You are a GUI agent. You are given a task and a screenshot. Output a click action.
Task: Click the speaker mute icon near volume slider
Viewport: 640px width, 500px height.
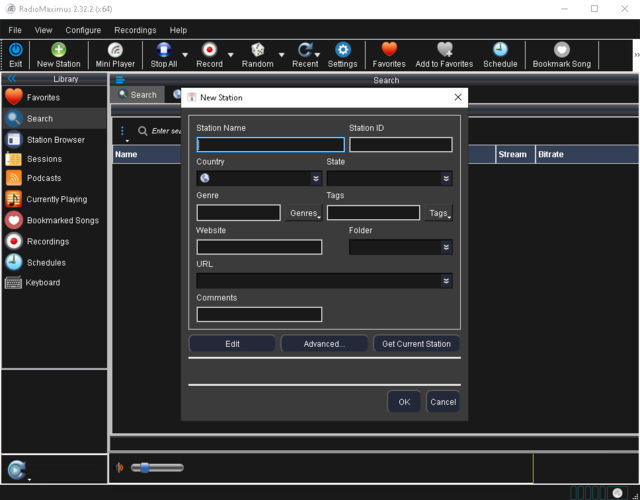[120, 467]
